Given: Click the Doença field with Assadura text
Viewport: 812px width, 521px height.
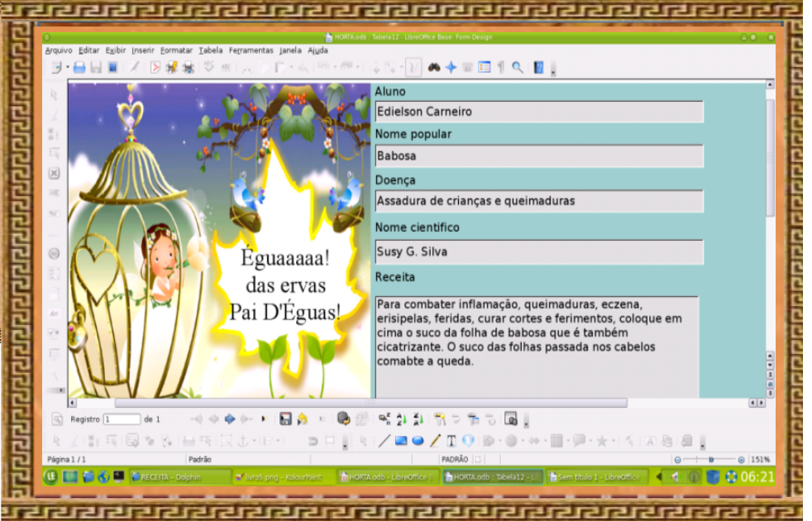Looking at the screenshot, I should 539,201.
